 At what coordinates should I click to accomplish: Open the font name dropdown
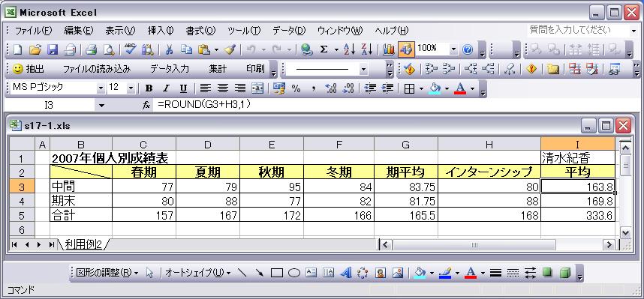[x=101, y=88]
